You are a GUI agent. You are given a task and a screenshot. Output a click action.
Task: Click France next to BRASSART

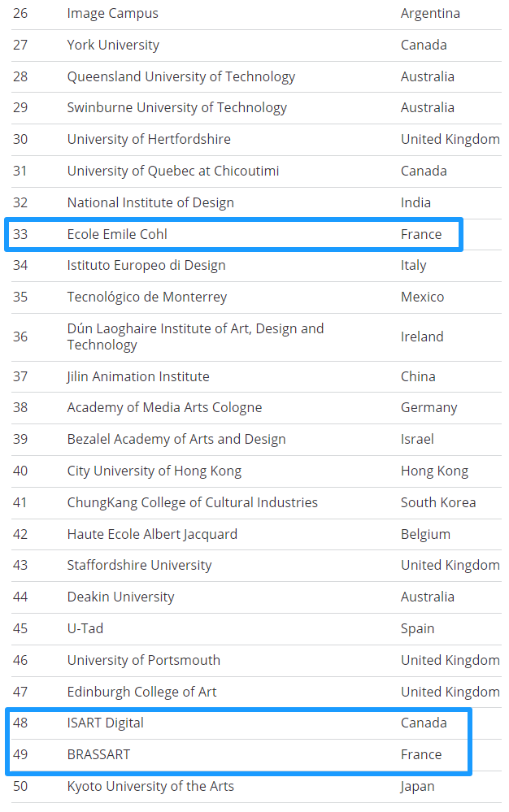point(421,754)
